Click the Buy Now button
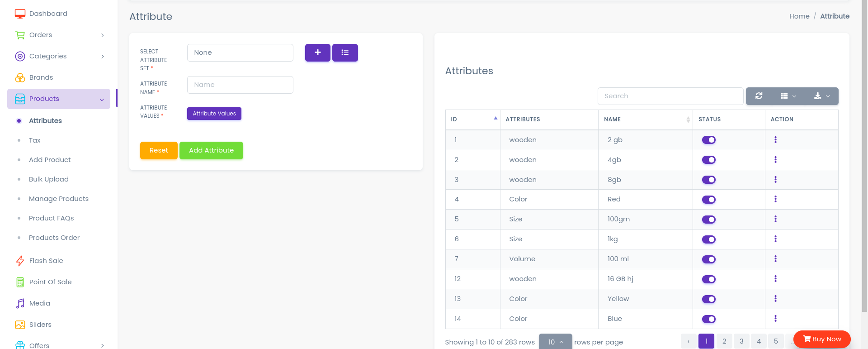Screen dimensions: 868x349 [x=822, y=339]
